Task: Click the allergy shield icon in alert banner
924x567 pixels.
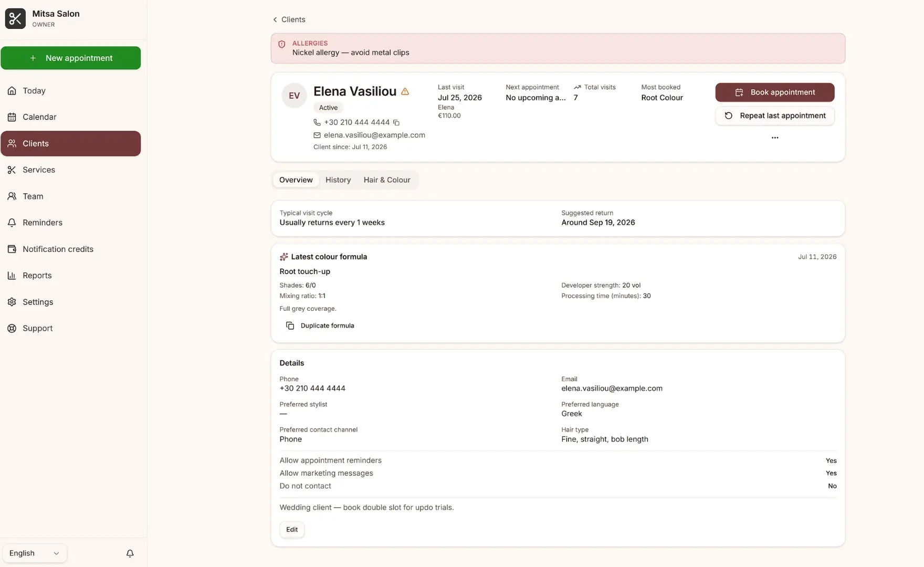Action: click(281, 44)
